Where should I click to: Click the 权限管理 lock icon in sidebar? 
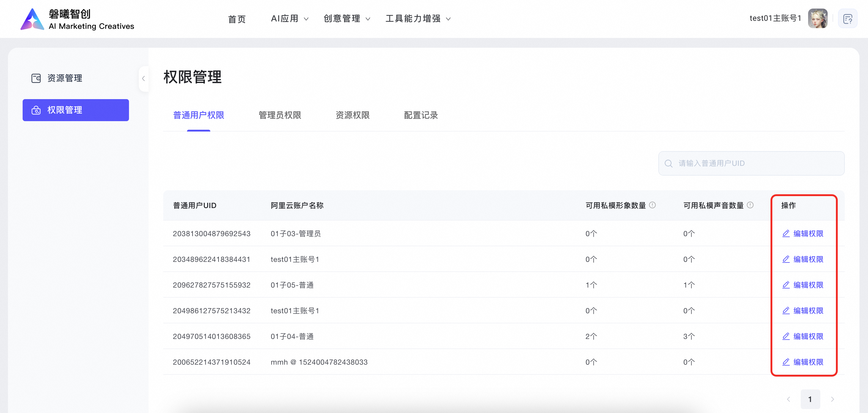[x=36, y=110]
